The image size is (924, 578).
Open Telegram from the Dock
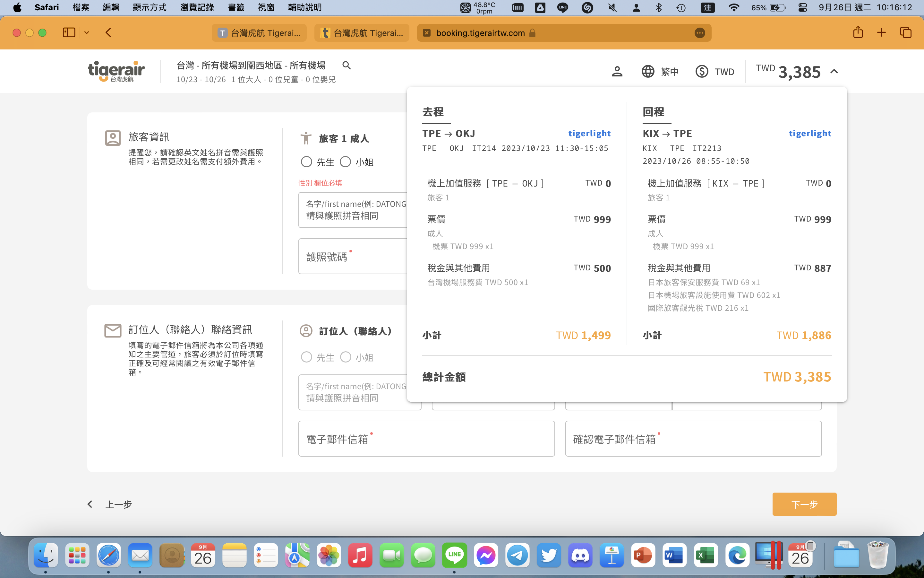[x=518, y=555]
